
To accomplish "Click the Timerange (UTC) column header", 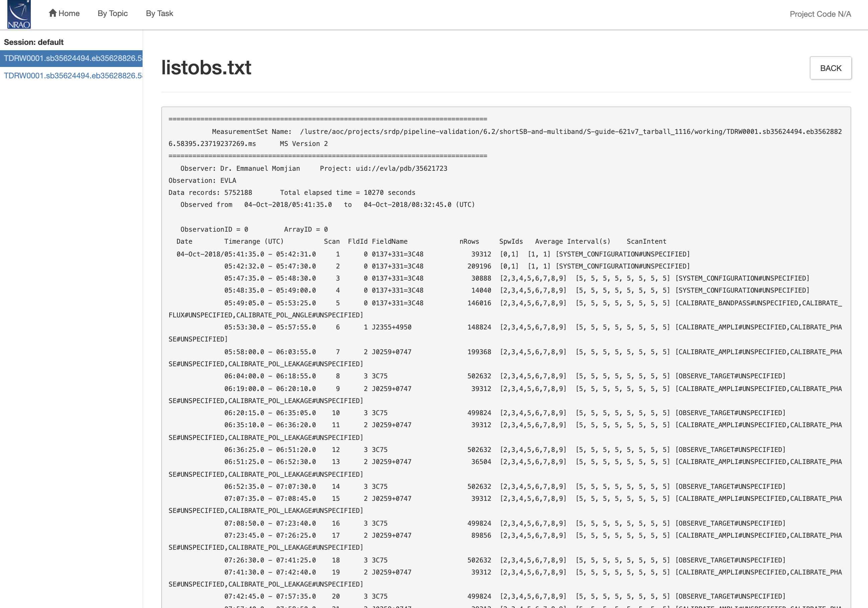I will pos(254,241).
